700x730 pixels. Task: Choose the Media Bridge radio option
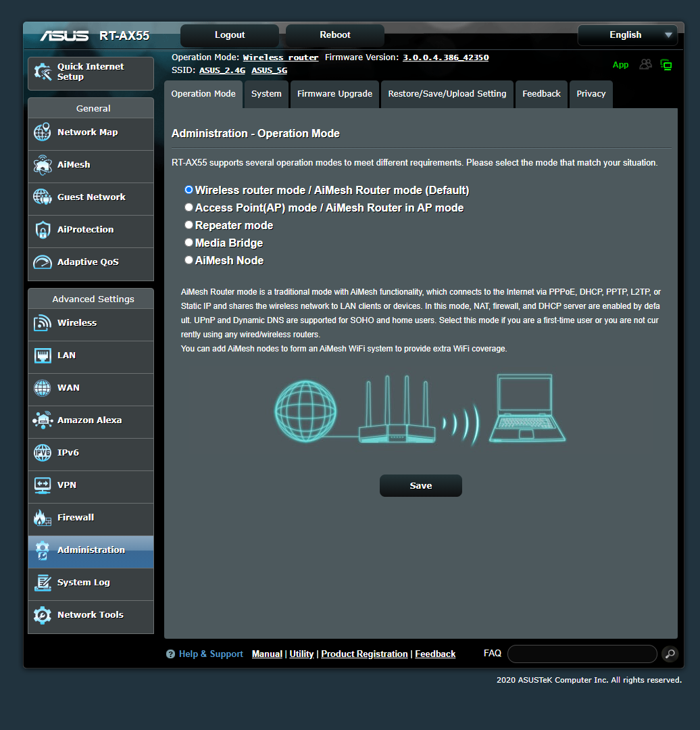[189, 242]
